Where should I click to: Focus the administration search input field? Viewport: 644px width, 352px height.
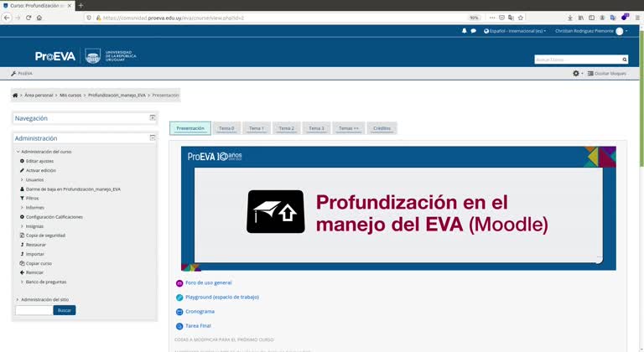tap(34, 310)
